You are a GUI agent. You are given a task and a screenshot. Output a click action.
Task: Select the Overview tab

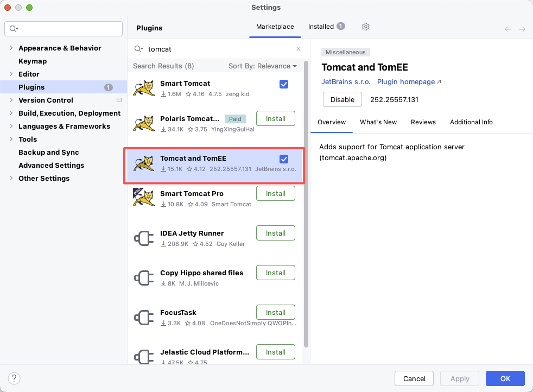pos(332,122)
